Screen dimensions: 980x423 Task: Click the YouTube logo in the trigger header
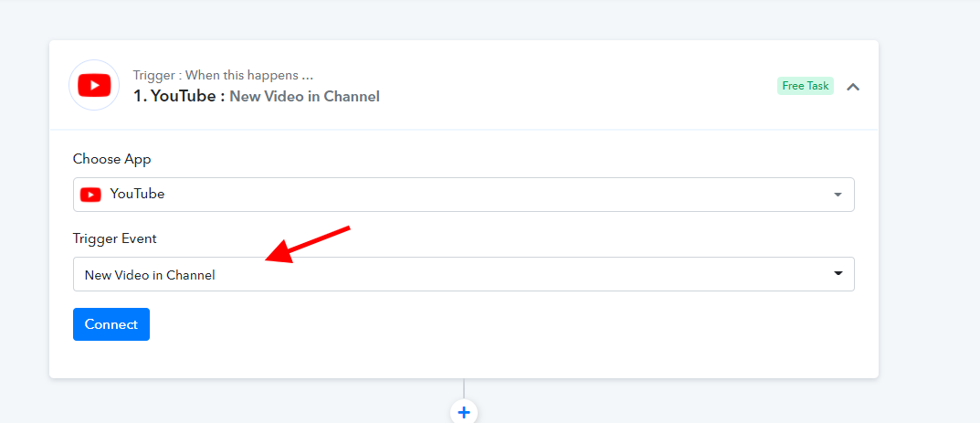tap(94, 85)
